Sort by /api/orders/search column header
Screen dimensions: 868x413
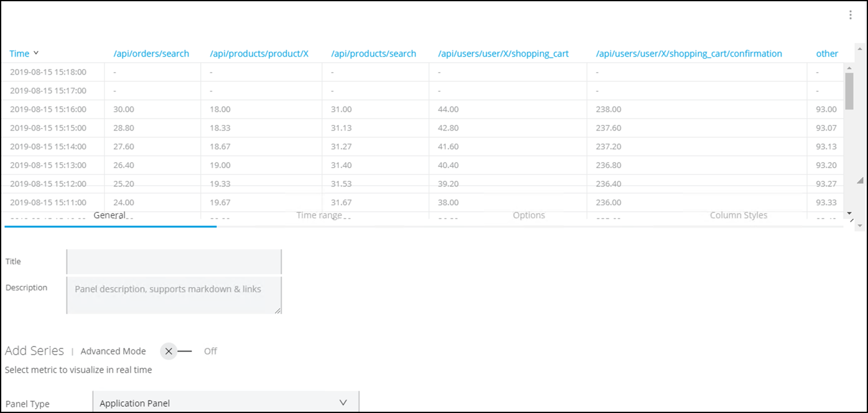[x=151, y=53]
